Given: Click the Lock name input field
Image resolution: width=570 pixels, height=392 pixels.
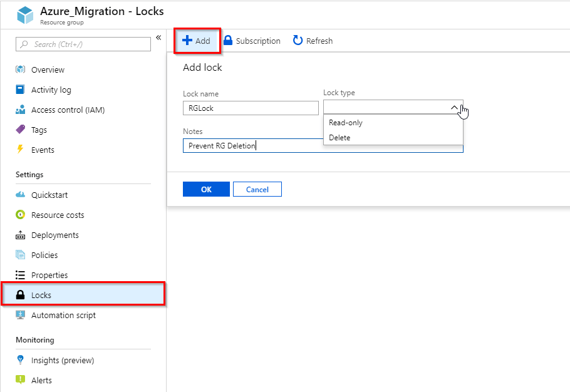Looking at the screenshot, I should (251, 108).
